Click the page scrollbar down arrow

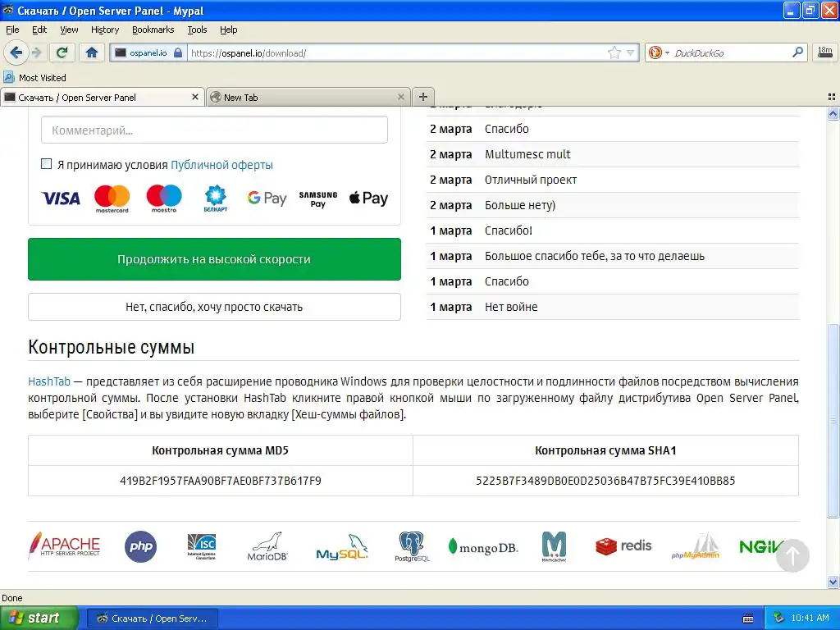point(833,582)
